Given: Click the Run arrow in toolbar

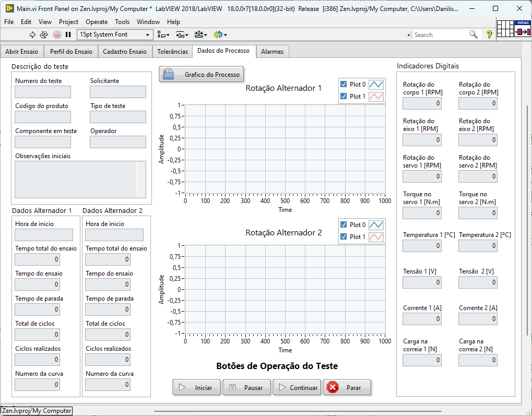Looking at the screenshot, I should 32,34.
